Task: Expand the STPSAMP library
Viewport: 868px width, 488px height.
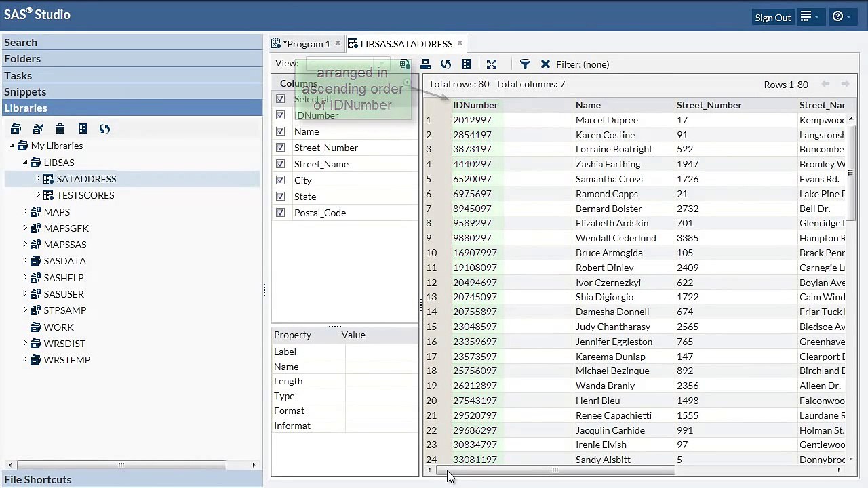Action: (25, 310)
